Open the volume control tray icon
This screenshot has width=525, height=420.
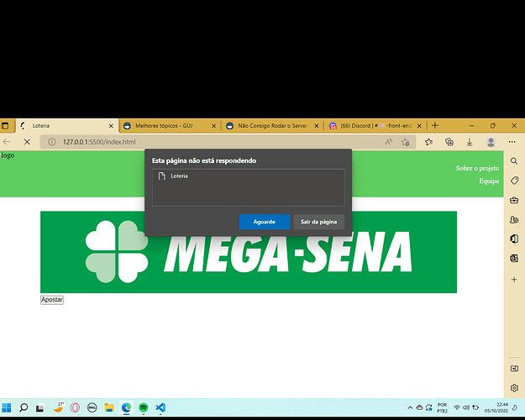[x=466, y=407]
